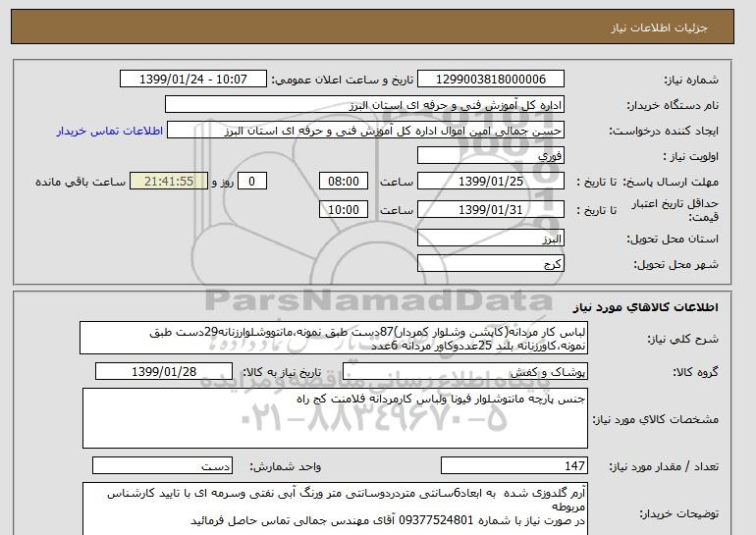Select the label تاریخ نیاز به کالا
The height and width of the screenshot is (535, 756).
[282, 372]
